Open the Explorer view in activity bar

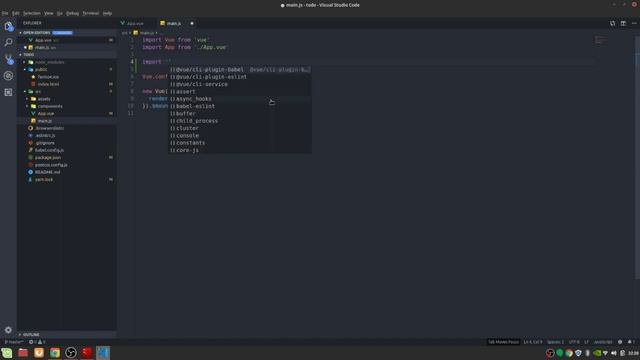coord(8,27)
